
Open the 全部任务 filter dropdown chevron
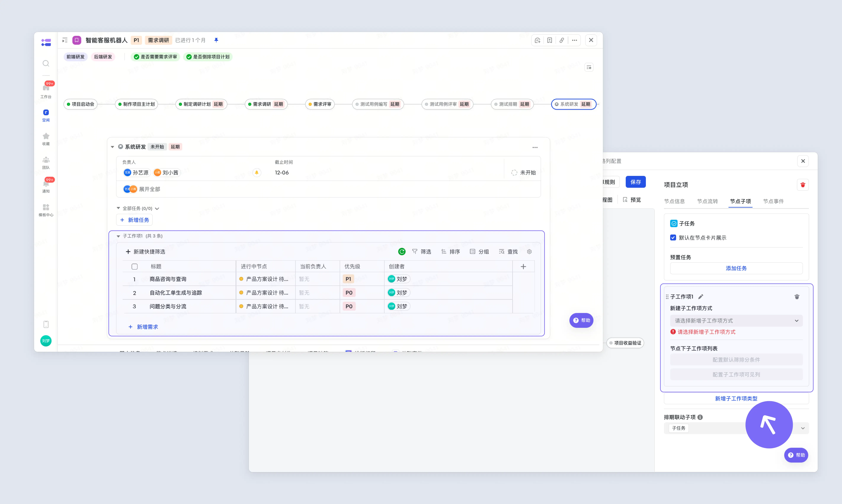click(x=157, y=208)
